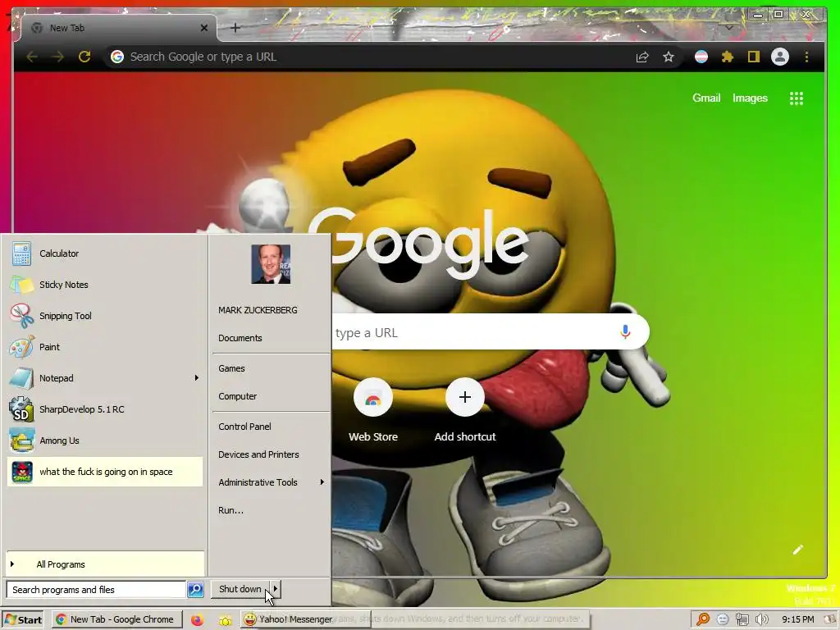Open a new Chrome tab with plus button
The width and height of the screenshot is (840, 630).
coord(235,28)
